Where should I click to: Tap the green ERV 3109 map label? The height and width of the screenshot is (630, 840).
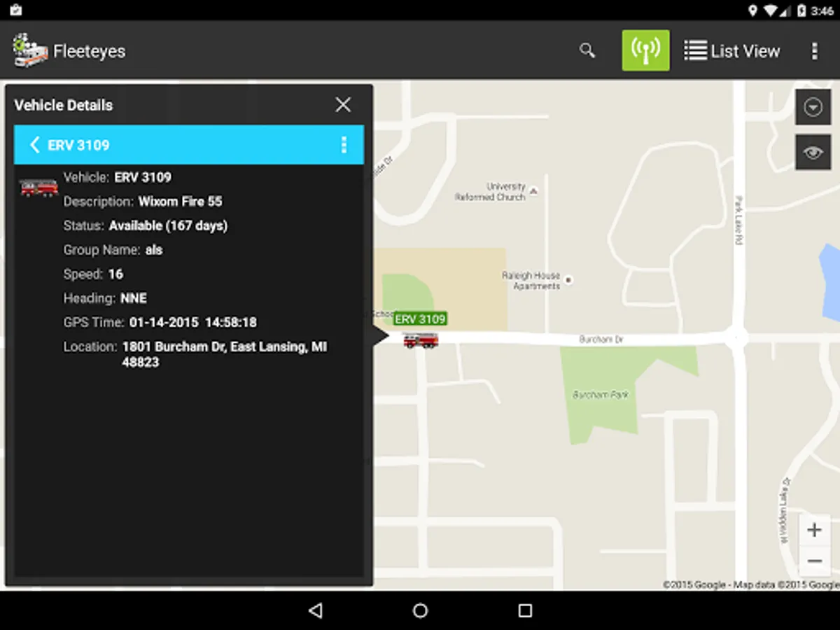click(x=420, y=319)
